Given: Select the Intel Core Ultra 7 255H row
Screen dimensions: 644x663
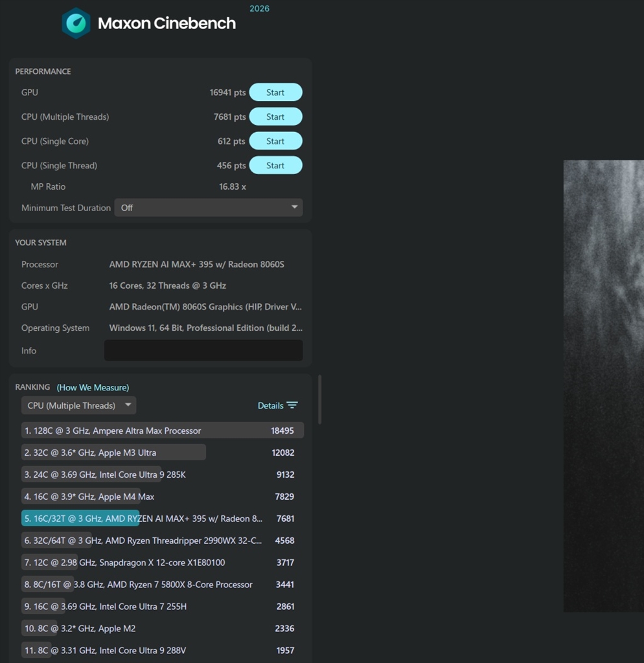Looking at the screenshot, I should [x=163, y=606].
